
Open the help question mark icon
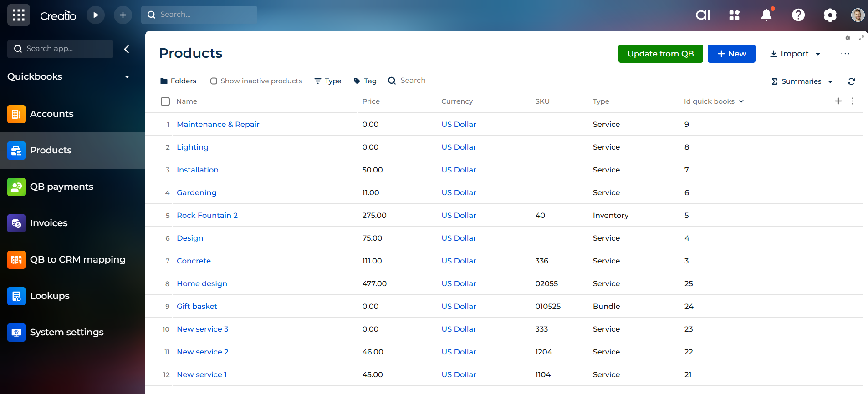click(798, 15)
